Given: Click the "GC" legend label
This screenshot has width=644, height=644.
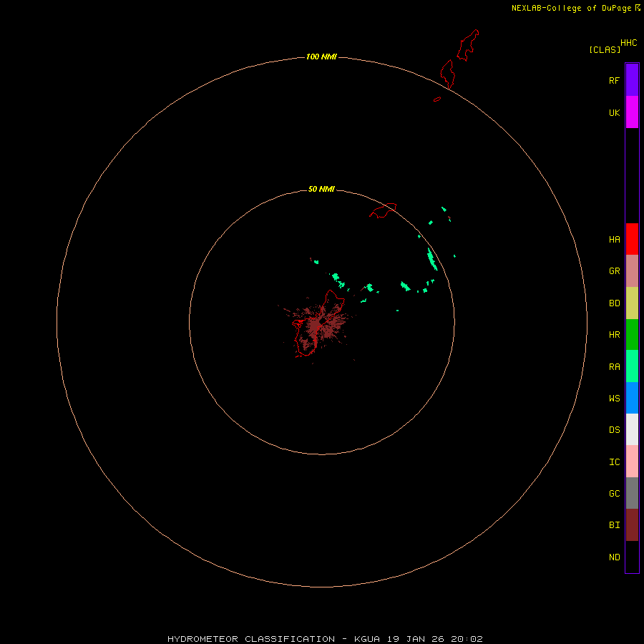Looking at the screenshot, I should (614, 494).
